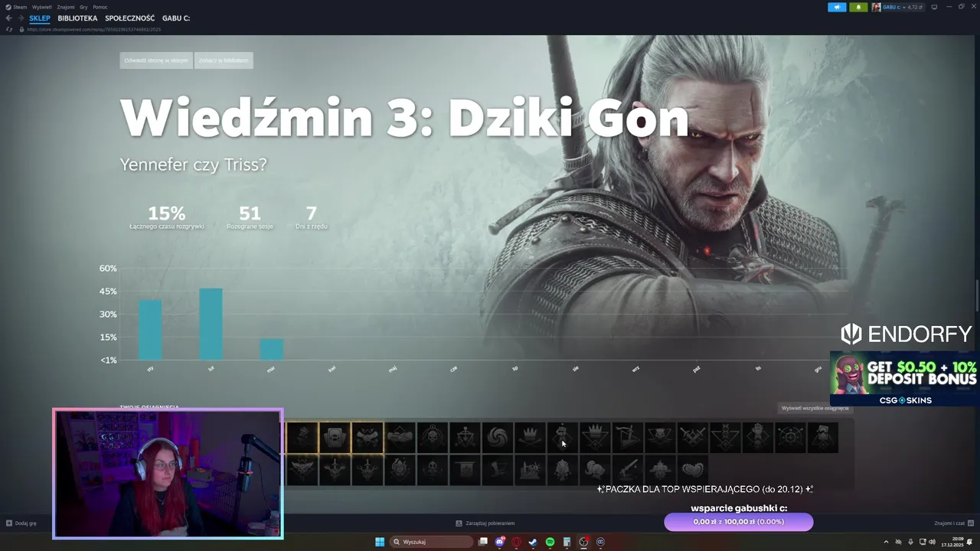Open the Gry menu
The height and width of the screenshot is (551, 980).
pyautogui.click(x=83, y=7)
